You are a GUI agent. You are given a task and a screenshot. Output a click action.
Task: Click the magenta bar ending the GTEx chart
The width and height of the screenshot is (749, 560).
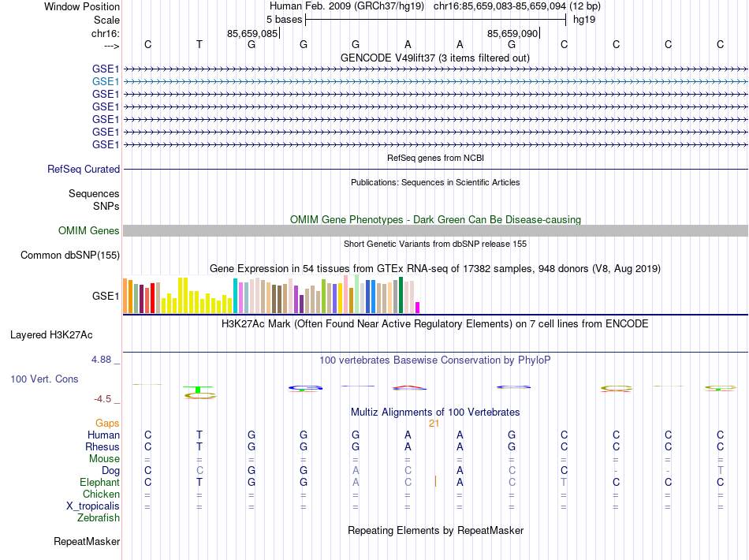click(x=418, y=308)
